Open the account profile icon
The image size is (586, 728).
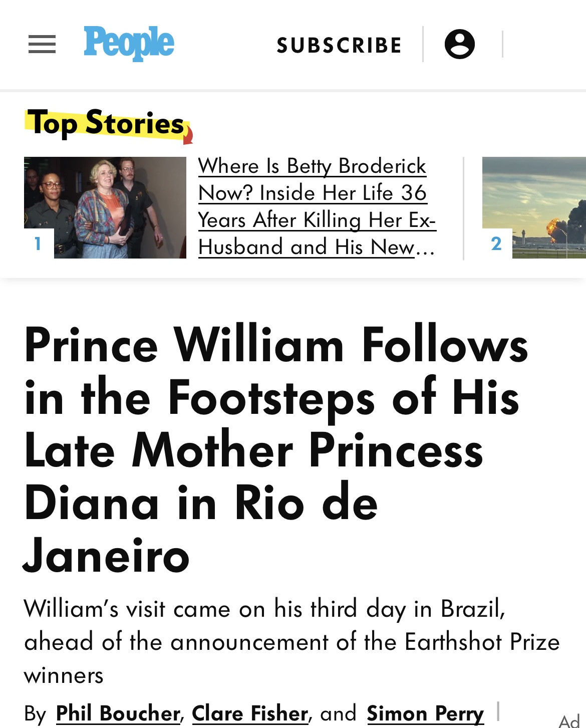coord(459,44)
